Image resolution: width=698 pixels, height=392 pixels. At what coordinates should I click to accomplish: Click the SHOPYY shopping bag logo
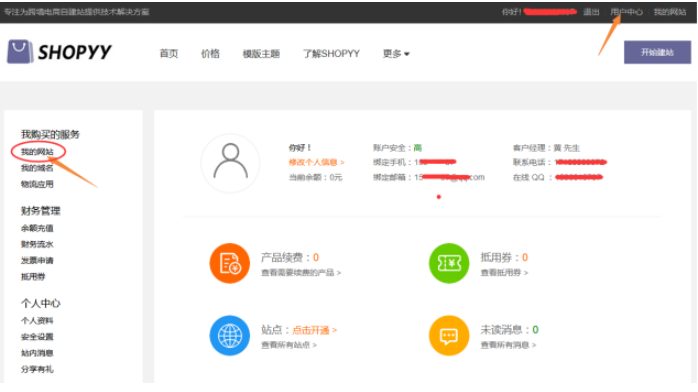click(x=20, y=52)
